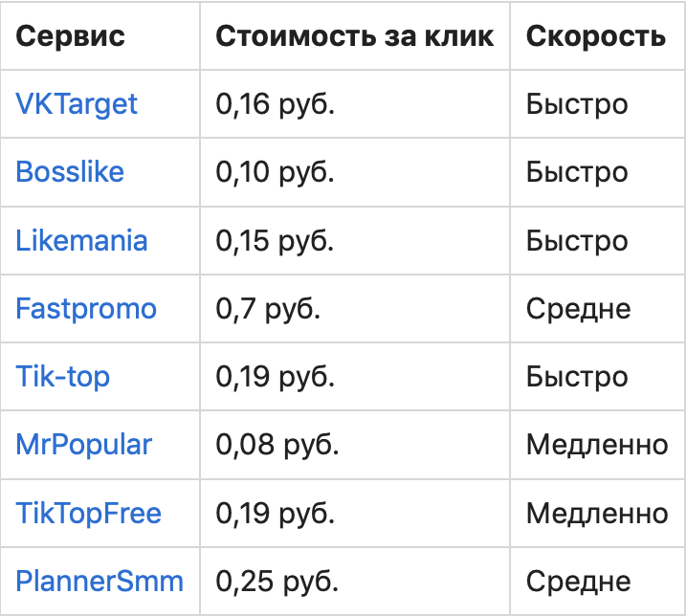Click the MrPopular link
Screen dimensions: 687x616
tap(84, 445)
